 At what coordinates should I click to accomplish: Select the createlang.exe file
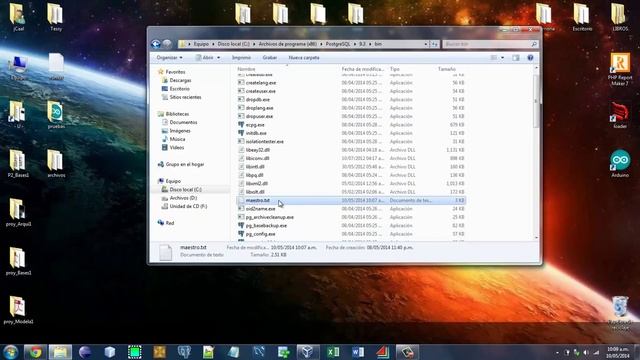pos(261,82)
